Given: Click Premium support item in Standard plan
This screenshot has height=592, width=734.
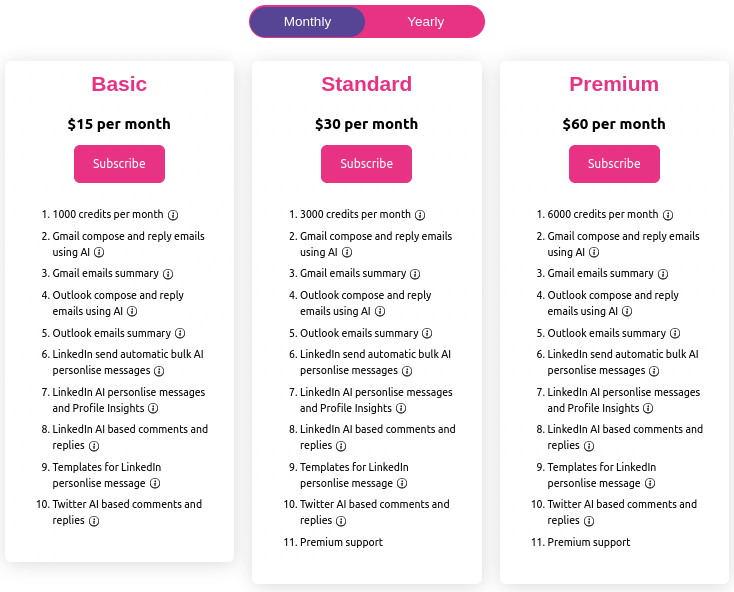Looking at the screenshot, I should pos(341,542).
